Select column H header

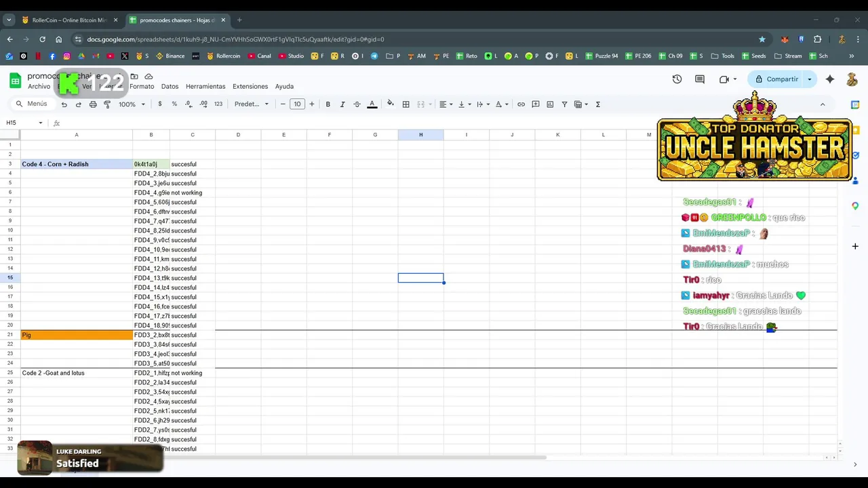[420, 135]
